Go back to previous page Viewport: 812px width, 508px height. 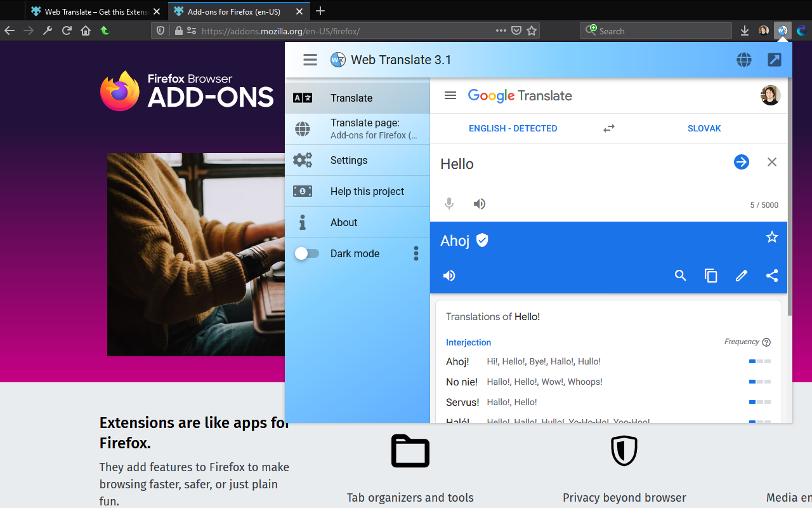coord(10,30)
